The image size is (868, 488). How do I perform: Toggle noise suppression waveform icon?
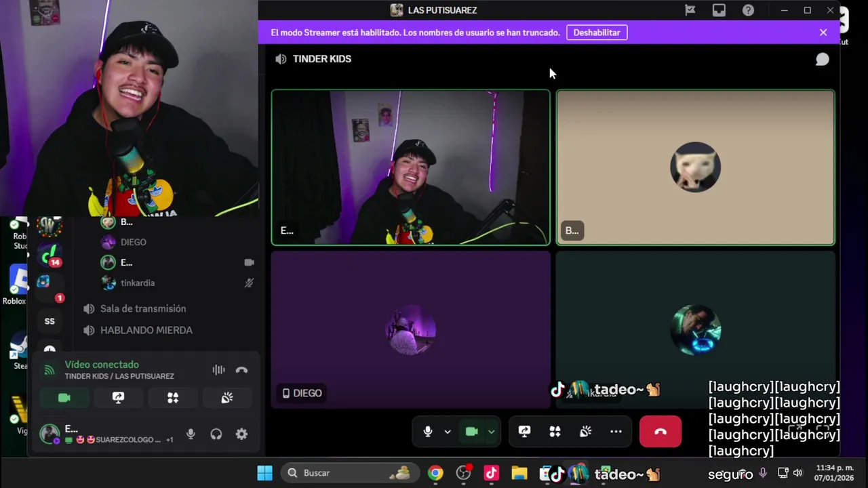tap(218, 370)
